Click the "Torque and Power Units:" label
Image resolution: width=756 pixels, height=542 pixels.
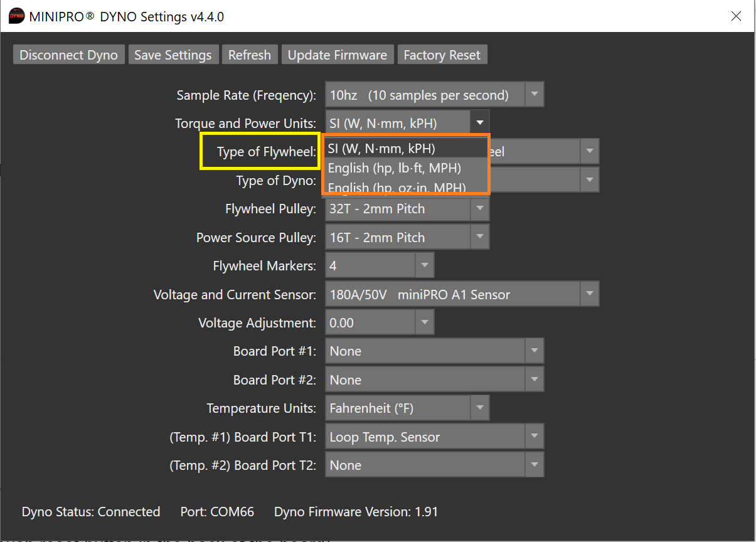point(246,124)
